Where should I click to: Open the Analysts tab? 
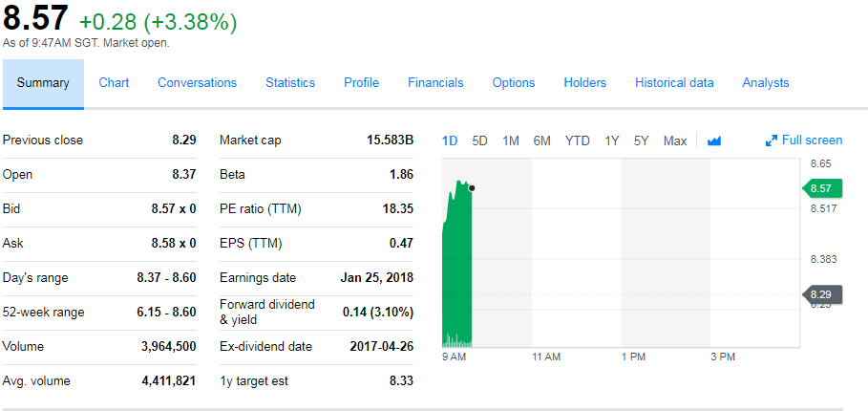pyautogui.click(x=766, y=83)
